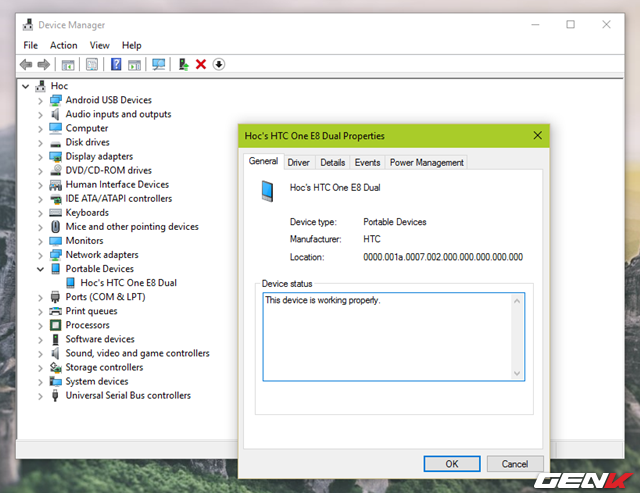Click the HTC phone icon in Properties dialog
640x493 pixels.
267,191
